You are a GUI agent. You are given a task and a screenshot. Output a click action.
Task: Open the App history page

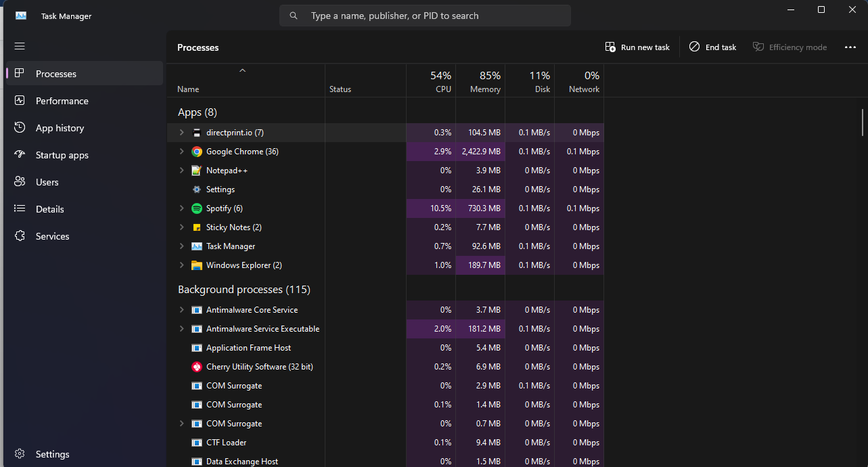pos(85,128)
